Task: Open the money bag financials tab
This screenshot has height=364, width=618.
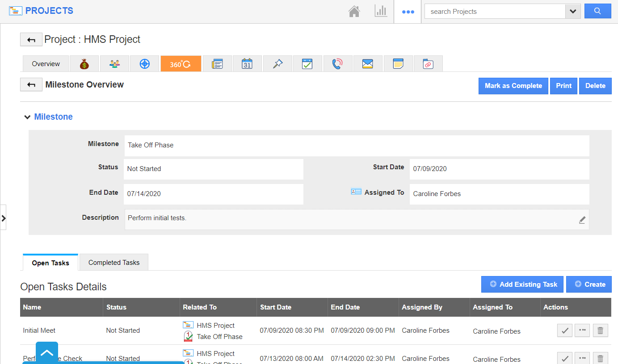Action: [84, 64]
